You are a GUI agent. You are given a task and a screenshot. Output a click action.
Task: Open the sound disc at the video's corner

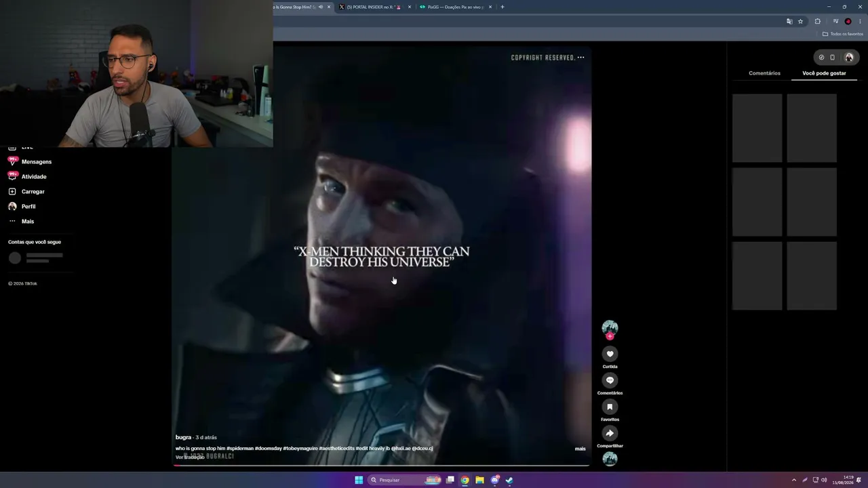(x=610, y=459)
